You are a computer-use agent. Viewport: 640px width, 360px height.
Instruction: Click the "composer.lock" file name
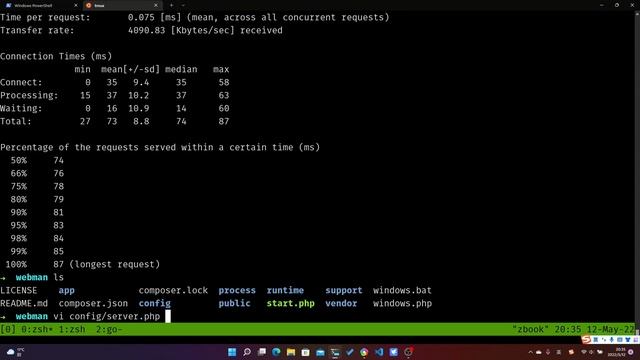[173, 290]
